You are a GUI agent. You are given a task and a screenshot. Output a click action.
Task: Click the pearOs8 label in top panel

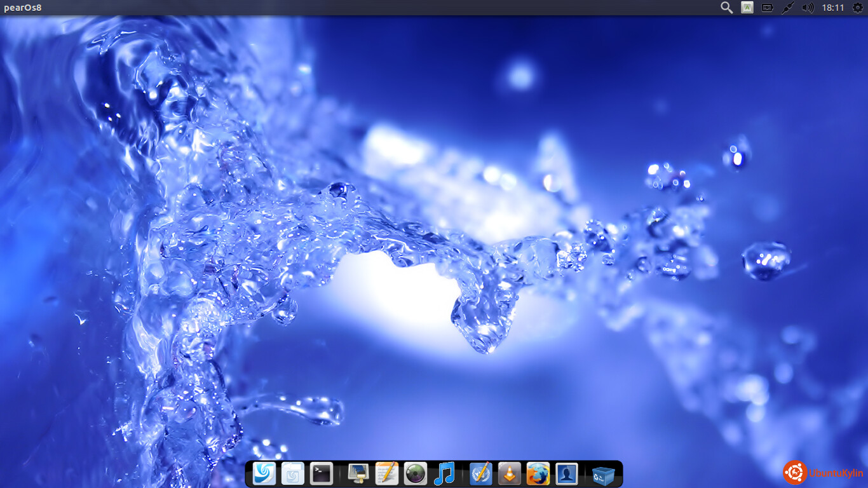(x=23, y=8)
